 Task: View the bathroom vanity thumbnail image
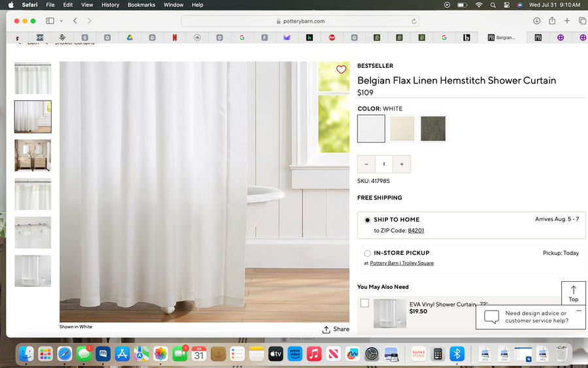tap(33, 156)
